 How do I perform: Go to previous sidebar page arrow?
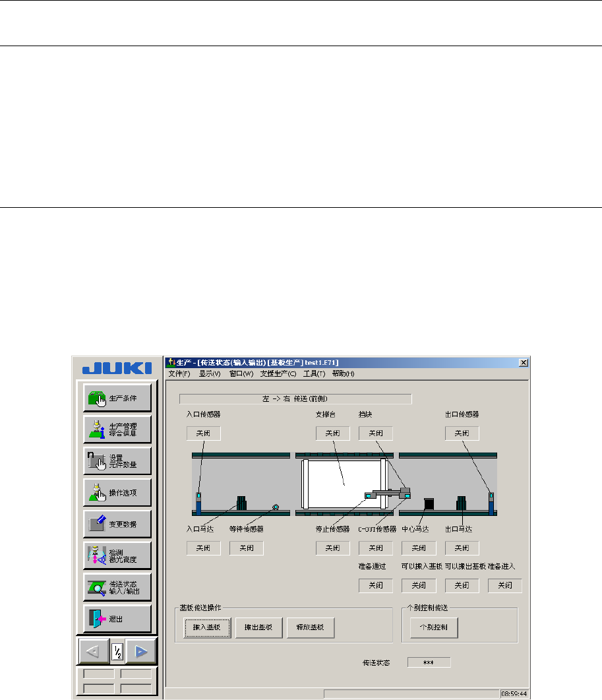(94, 652)
